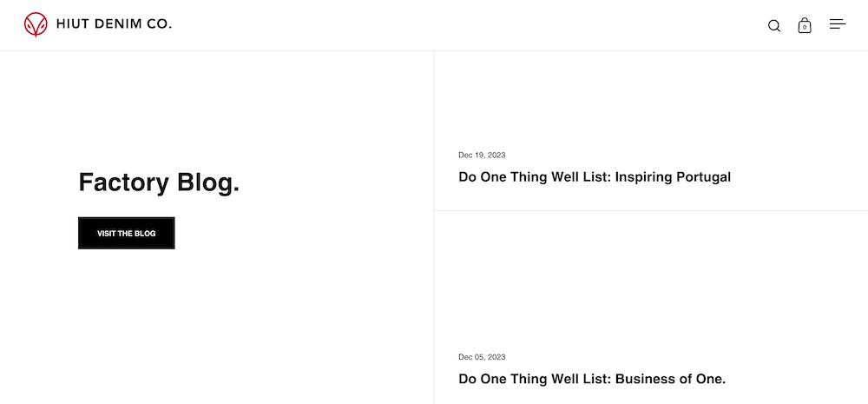This screenshot has height=404, width=868.
Task: Click the blank image area above Business of One
Action: tap(651, 278)
